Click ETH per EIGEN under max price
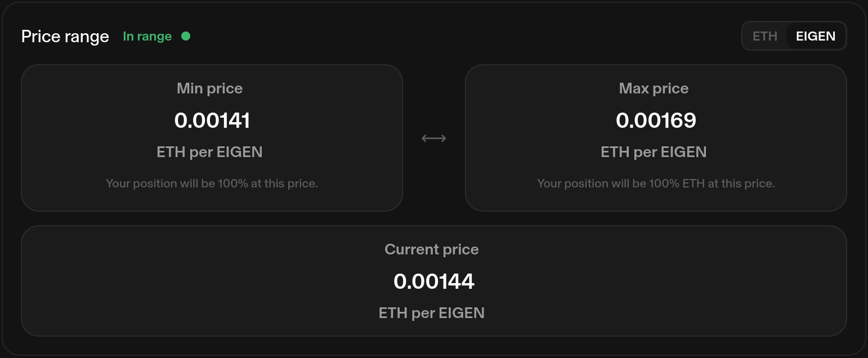Image resolution: width=868 pixels, height=358 pixels. tap(654, 152)
